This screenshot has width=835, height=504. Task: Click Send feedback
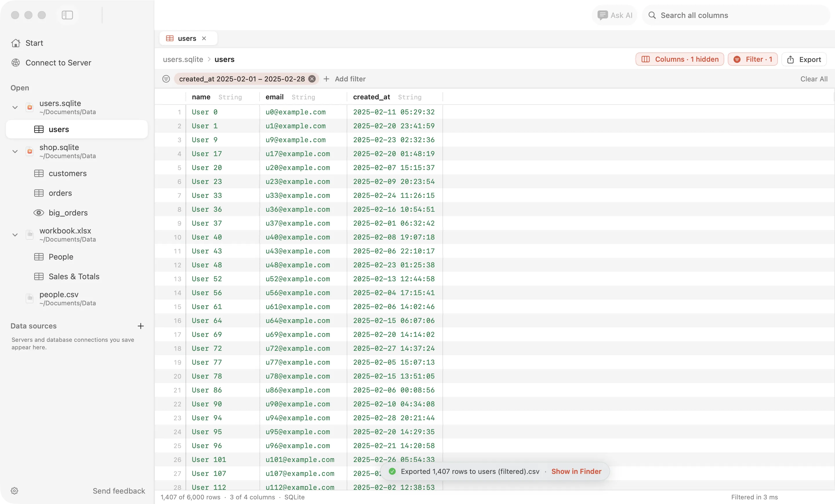coord(119,491)
